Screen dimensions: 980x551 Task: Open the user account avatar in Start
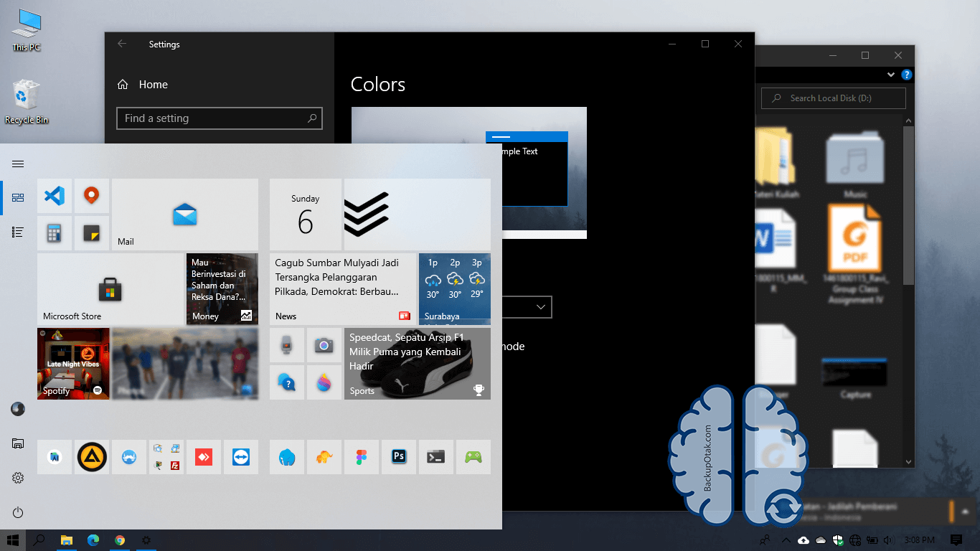(18, 409)
